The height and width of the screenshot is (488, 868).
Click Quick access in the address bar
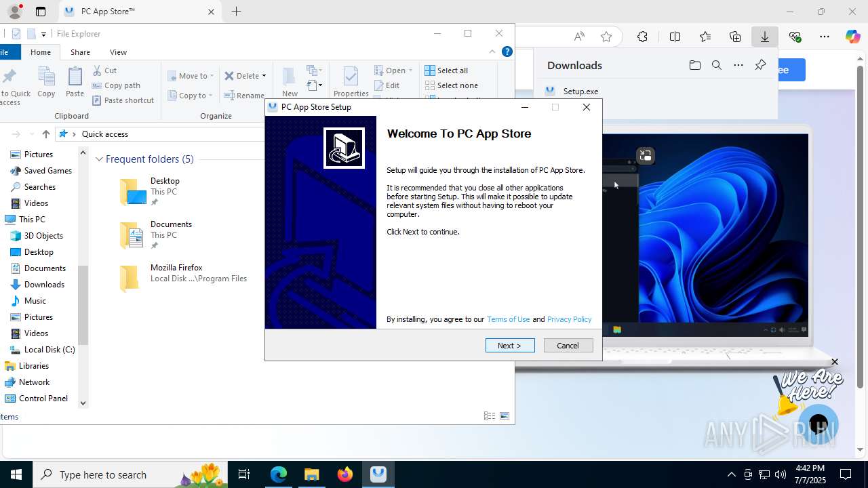point(105,134)
